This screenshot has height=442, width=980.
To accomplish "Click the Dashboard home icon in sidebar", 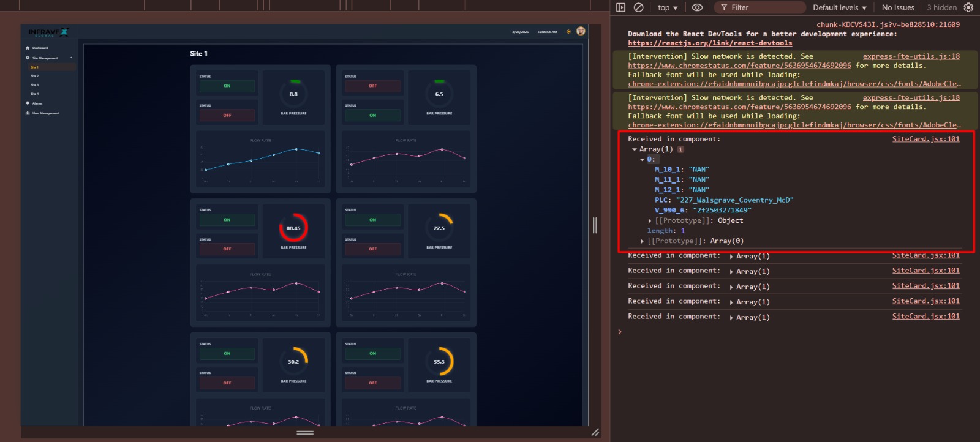I will 28,48.
